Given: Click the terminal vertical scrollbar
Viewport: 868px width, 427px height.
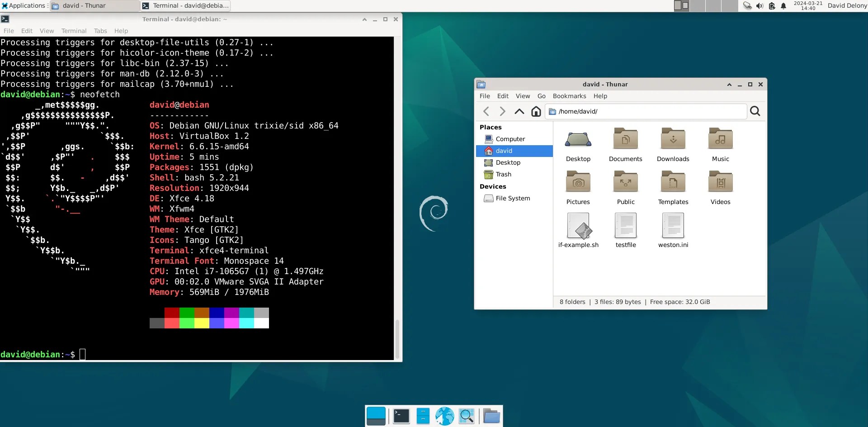Looking at the screenshot, I should pos(397,338).
